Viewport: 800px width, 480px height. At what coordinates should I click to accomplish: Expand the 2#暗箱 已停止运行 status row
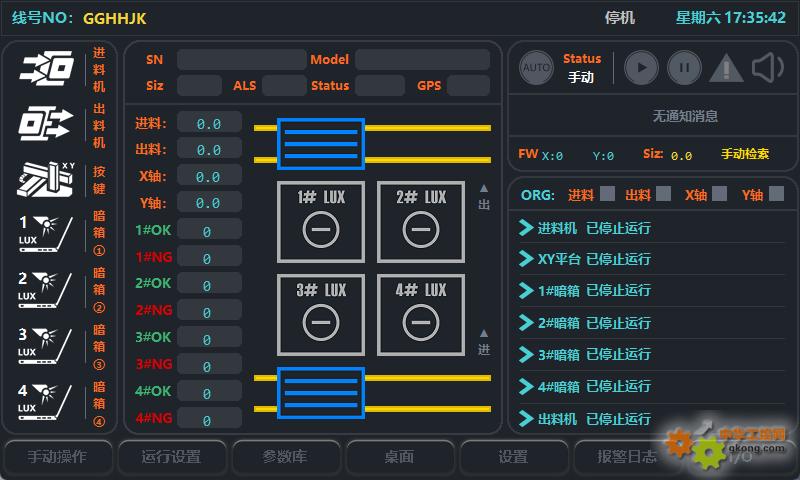coord(652,323)
